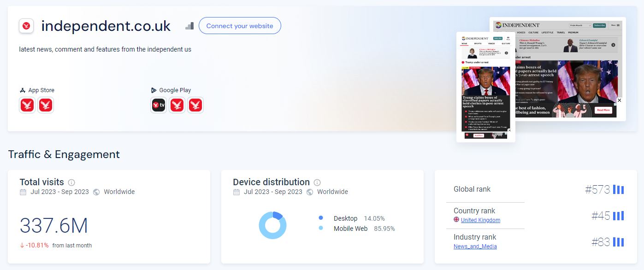Click the independent.co.uk site favicon

[26, 26]
